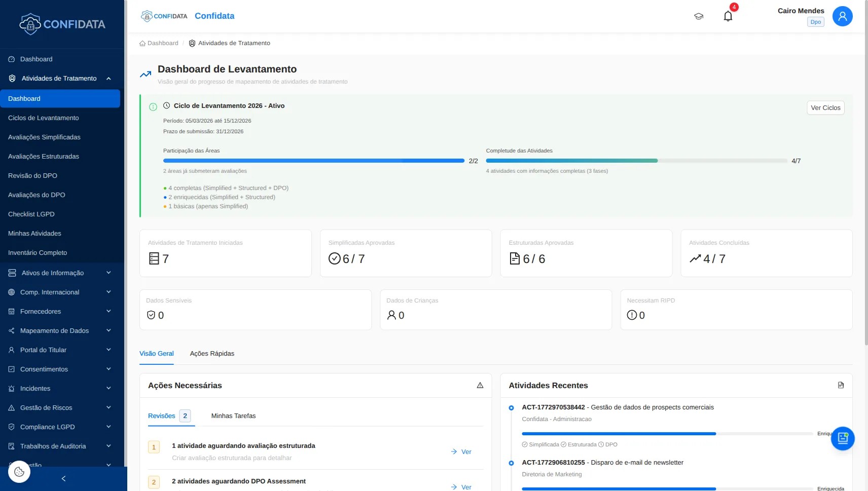Click the Atividades Recentes document icon
868x491 pixels.
click(841, 385)
